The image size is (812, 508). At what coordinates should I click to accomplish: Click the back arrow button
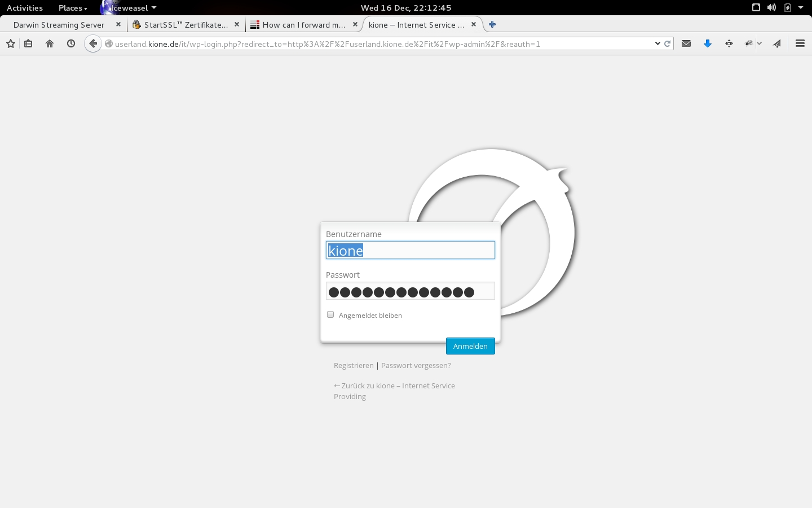tap(93, 43)
